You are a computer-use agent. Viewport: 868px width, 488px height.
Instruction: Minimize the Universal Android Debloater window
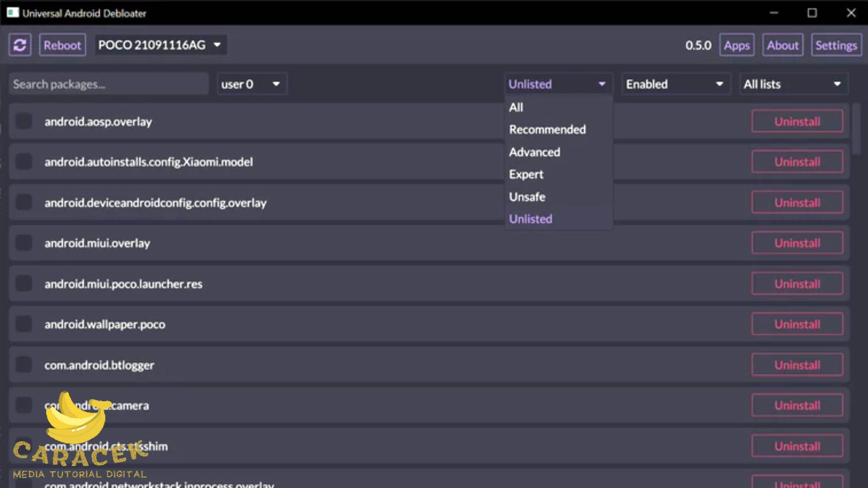click(x=774, y=13)
